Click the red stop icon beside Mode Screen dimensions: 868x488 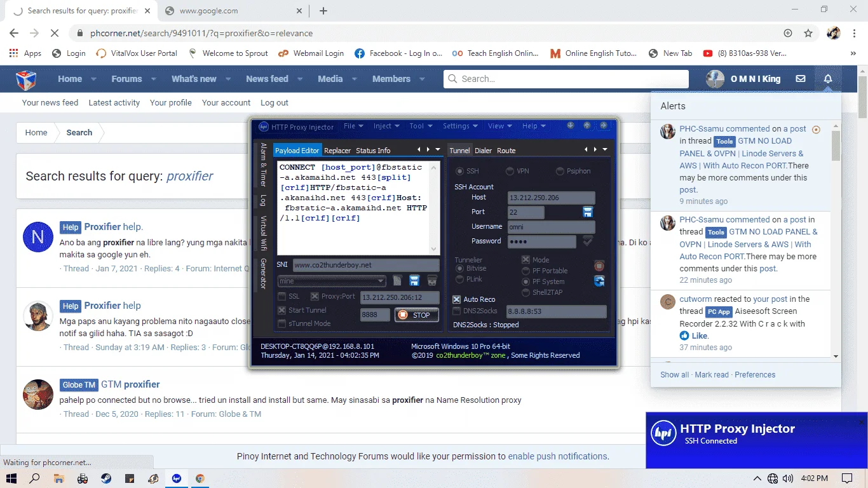coord(599,266)
